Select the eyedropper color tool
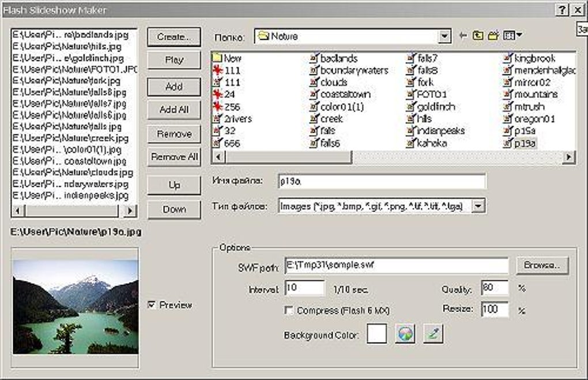This screenshot has width=588, height=380. [x=433, y=334]
